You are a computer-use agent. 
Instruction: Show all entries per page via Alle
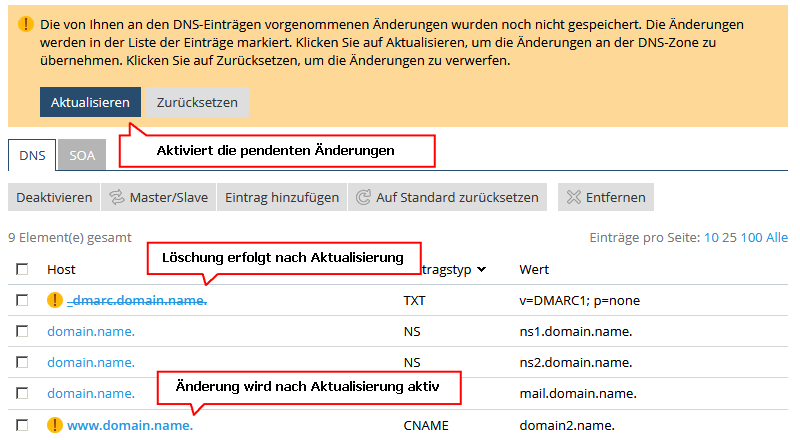777,238
